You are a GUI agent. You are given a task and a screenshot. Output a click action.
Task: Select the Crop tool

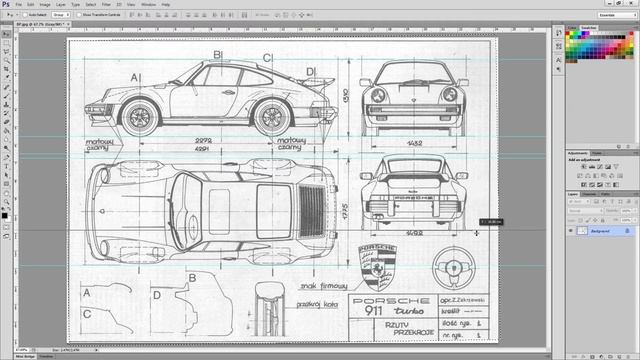click(x=6, y=69)
